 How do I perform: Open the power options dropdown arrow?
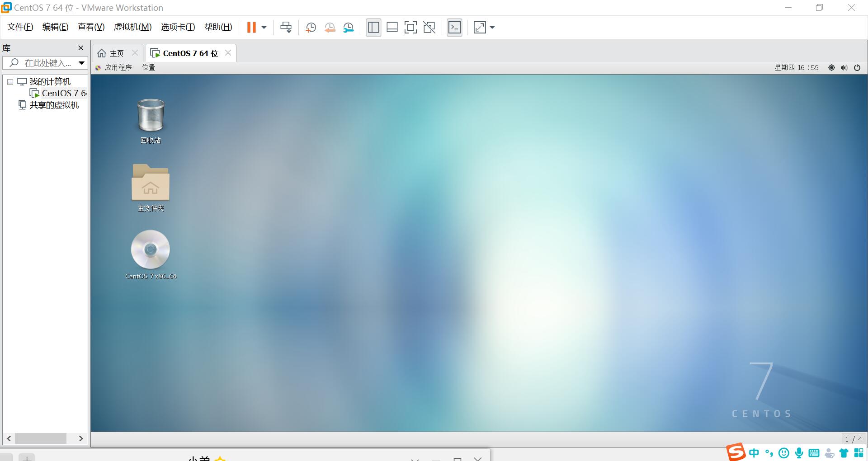[x=264, y=28]
